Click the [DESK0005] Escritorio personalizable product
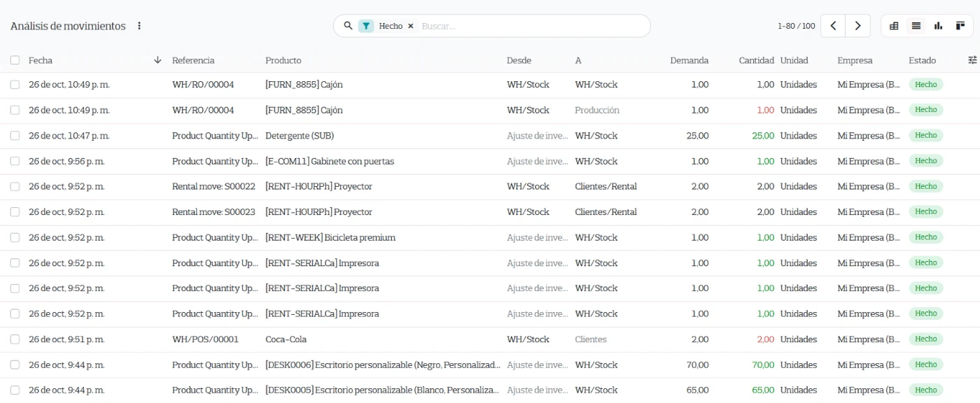The width and height of the screenshot is (980, 403). coord(382,390)
